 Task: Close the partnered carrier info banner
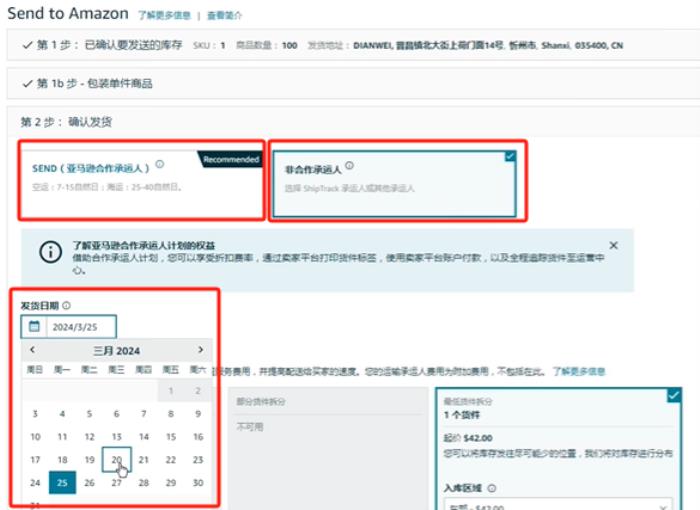pyautogui.click(x=613, y=245)
